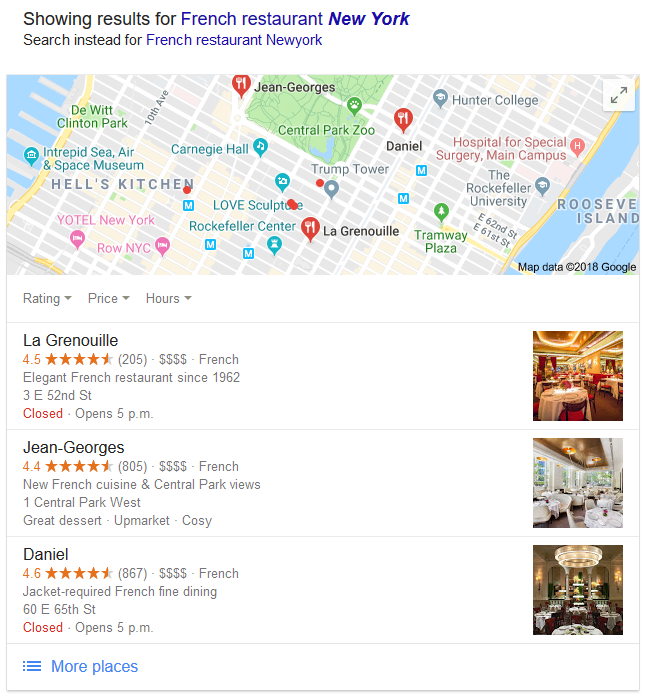Open the Jean-Georges dining room thumbnail

pyautogui.click(x=578, y=483)
